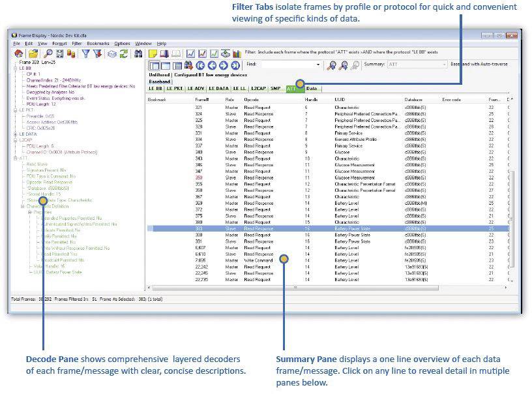Switch to the L2CAP filter tab

[x=258, y=87]
